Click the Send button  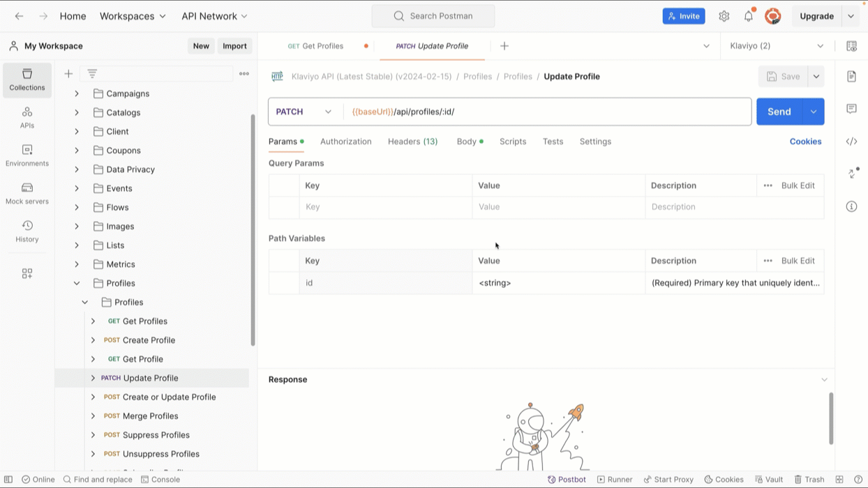tap(779, 112)
